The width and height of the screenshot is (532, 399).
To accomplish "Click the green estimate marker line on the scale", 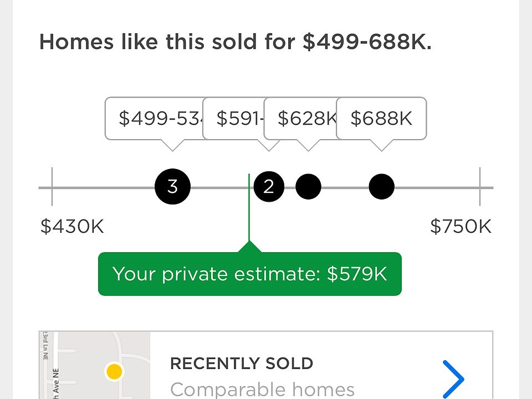I will 249,208.
